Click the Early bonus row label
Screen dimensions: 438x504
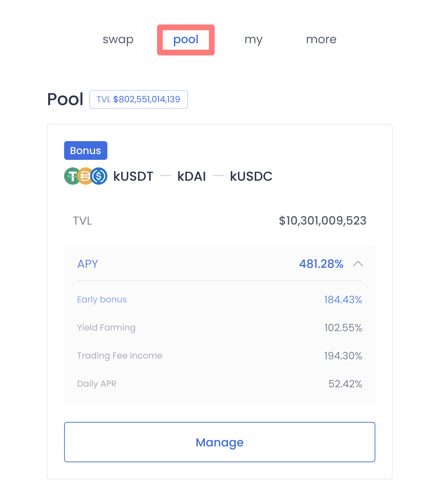pyautogui.click(x=102, y=300)
